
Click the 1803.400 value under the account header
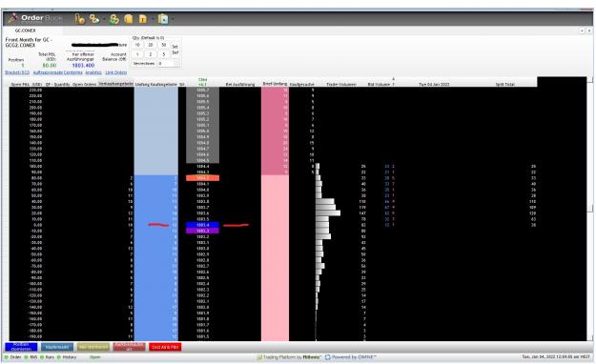(83, 66)
